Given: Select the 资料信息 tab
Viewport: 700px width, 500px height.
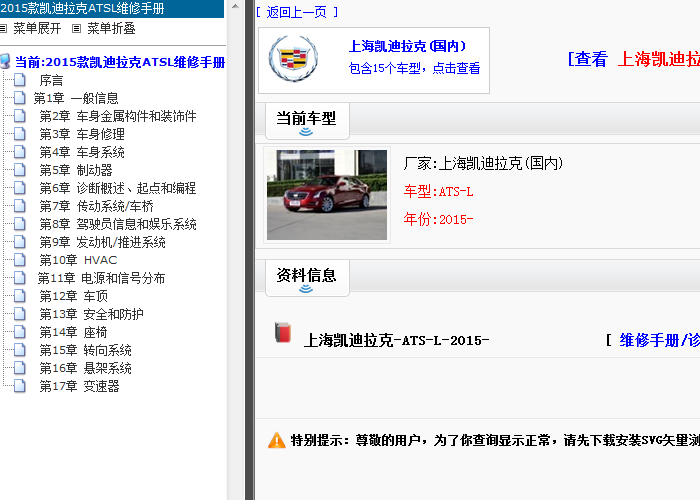Looking at the screenshot, I should coord(307,278).
